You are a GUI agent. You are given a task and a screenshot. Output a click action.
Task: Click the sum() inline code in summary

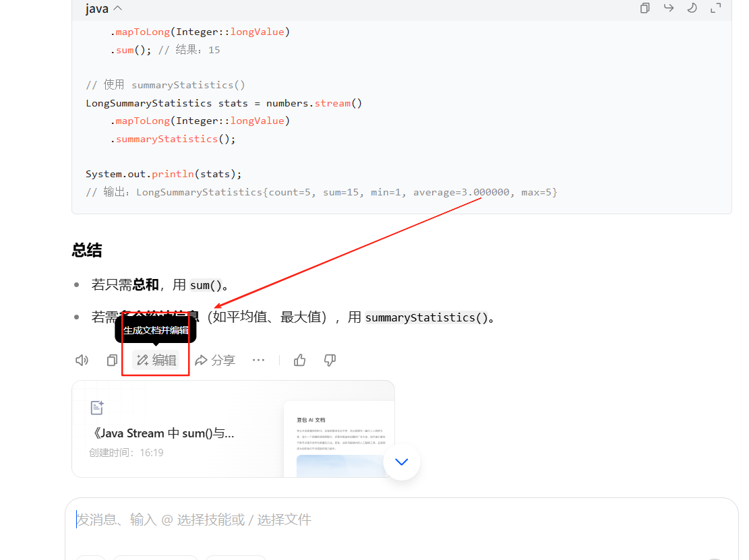tap(206, 286)
